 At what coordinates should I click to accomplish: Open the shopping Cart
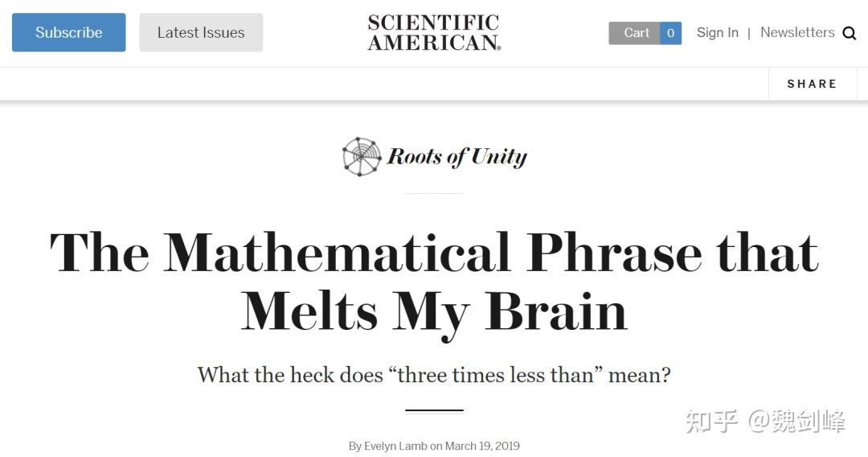pos(636,33)
